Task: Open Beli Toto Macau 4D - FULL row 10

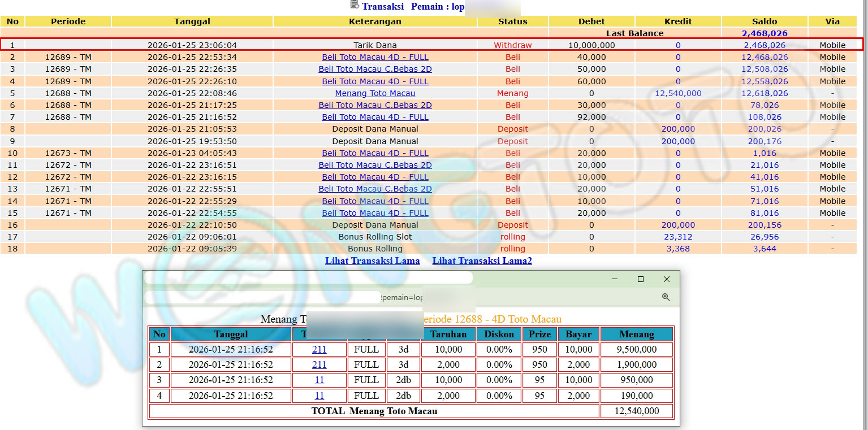Action: [x=375, y=153]
